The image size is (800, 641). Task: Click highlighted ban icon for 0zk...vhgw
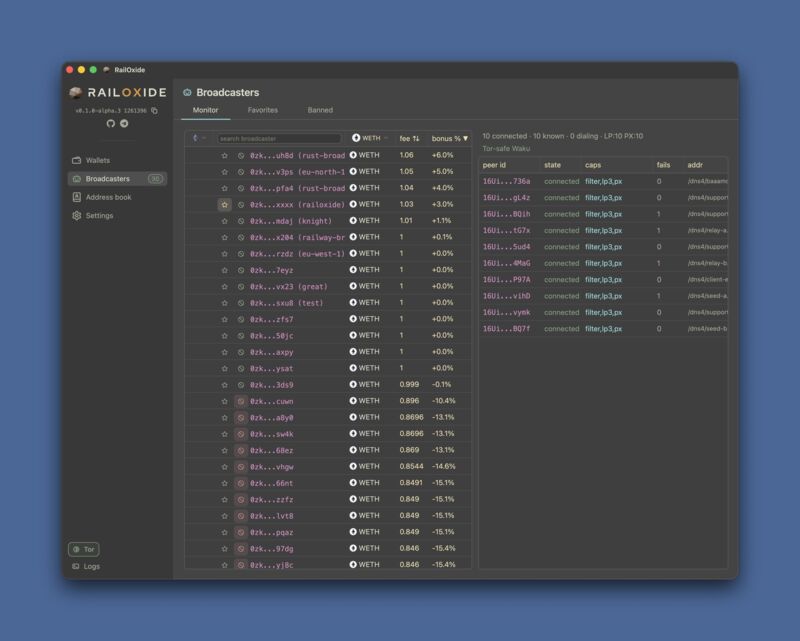[x=241, y=466]
